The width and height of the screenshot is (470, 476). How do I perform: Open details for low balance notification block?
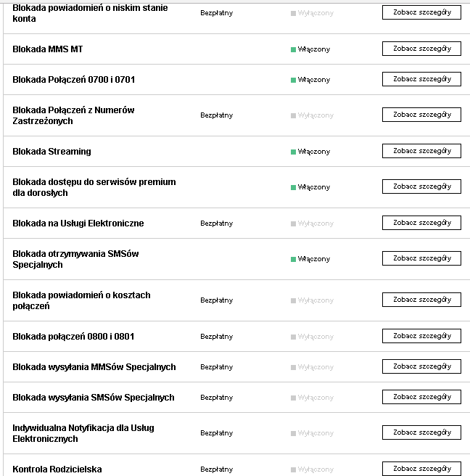click(421, 12)
